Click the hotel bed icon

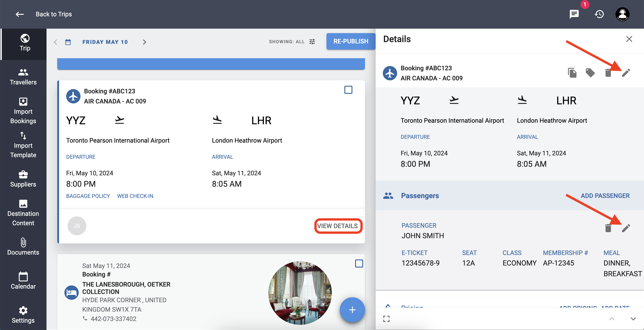[72, 292]
